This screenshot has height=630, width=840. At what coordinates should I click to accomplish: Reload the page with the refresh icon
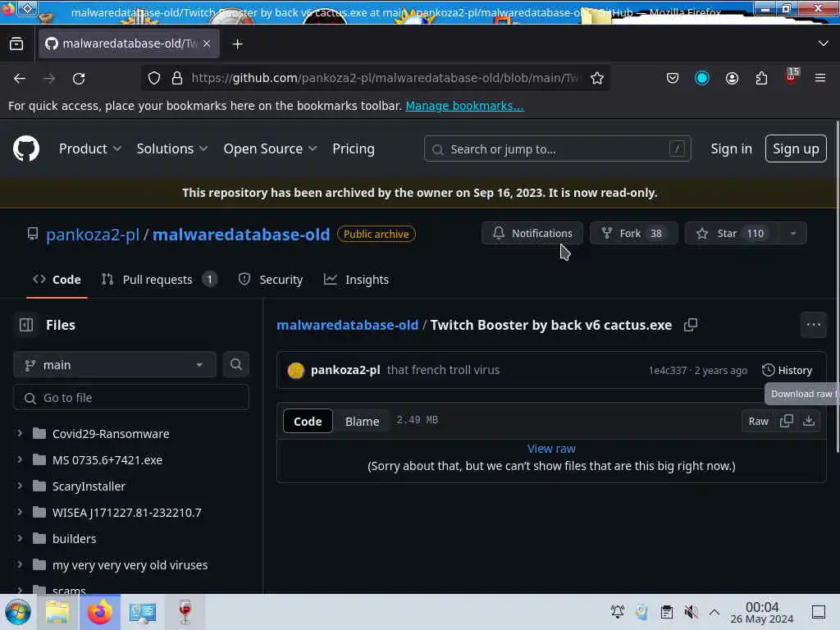[x=79, y=78]
